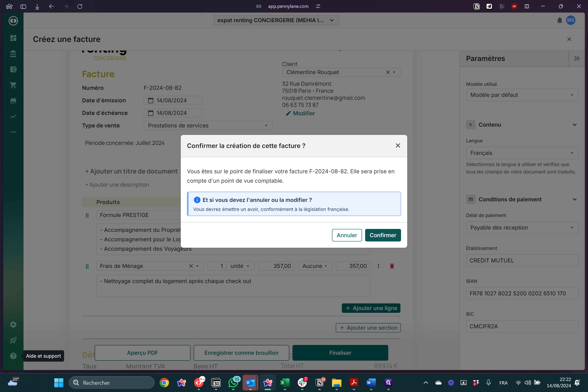Open the company selector expat renting CONCIERGERIE
The width and height of the screenshot is (588, 392).
[276, 20]
